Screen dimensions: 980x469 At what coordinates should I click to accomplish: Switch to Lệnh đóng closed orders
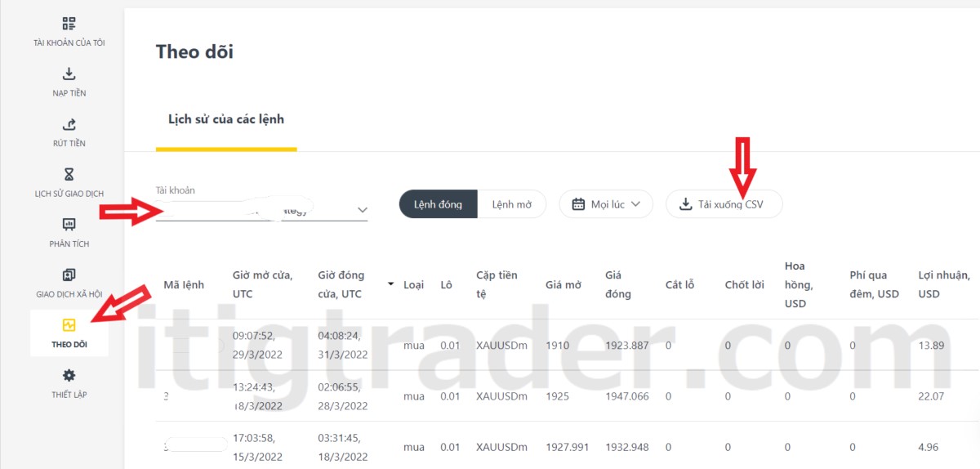pyautogui.click(x=438, y=204)
